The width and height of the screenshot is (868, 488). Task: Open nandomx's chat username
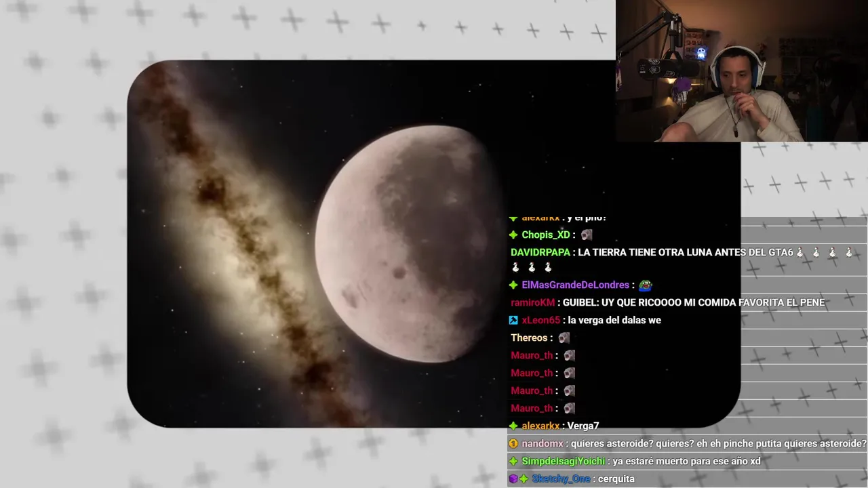pos(542,444)
